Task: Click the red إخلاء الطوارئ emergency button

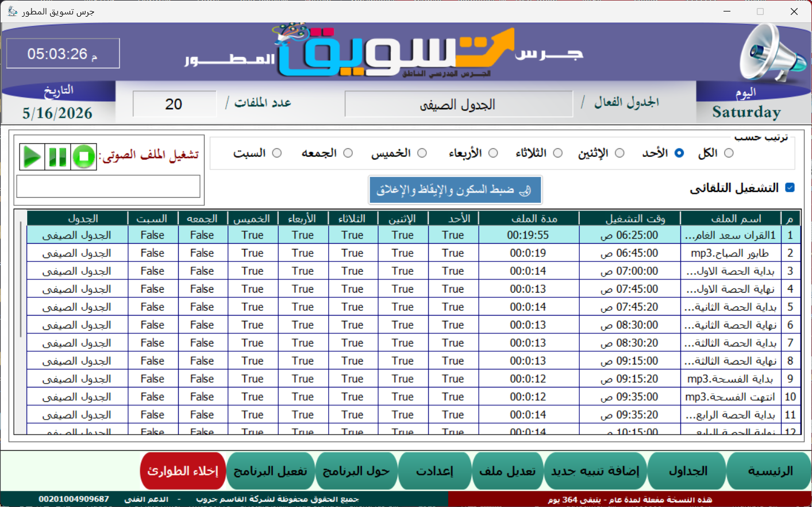Action: point(183,471)
